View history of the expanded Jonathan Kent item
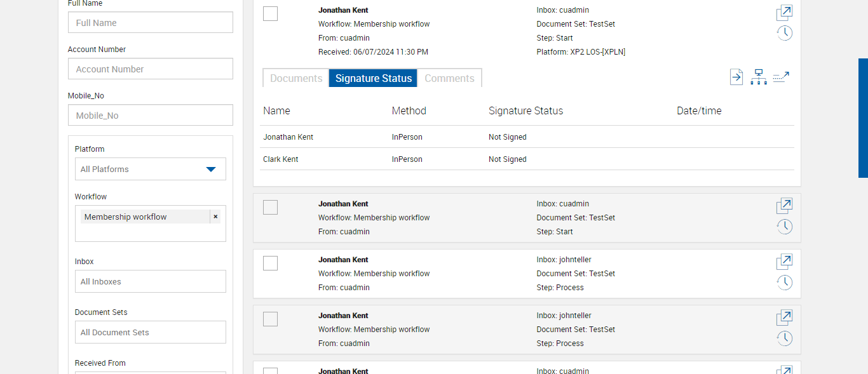The image size is (868, 374). pos(785,33)
